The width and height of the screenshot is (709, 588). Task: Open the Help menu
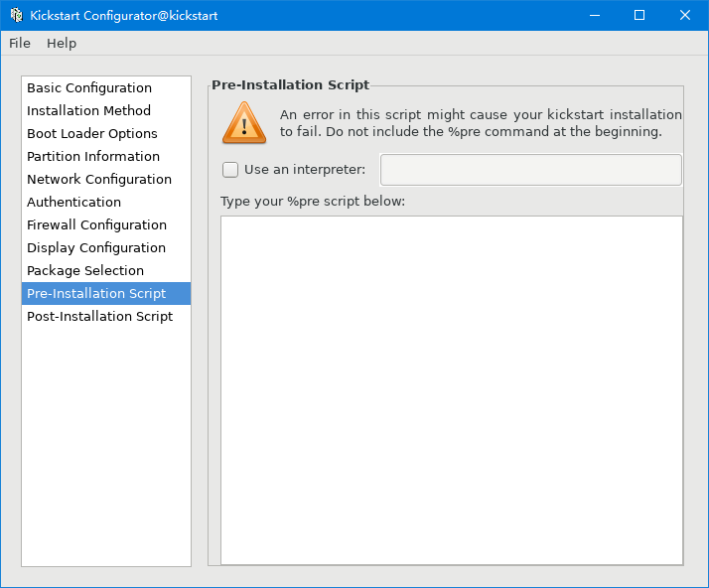click(x=62, y=44)
